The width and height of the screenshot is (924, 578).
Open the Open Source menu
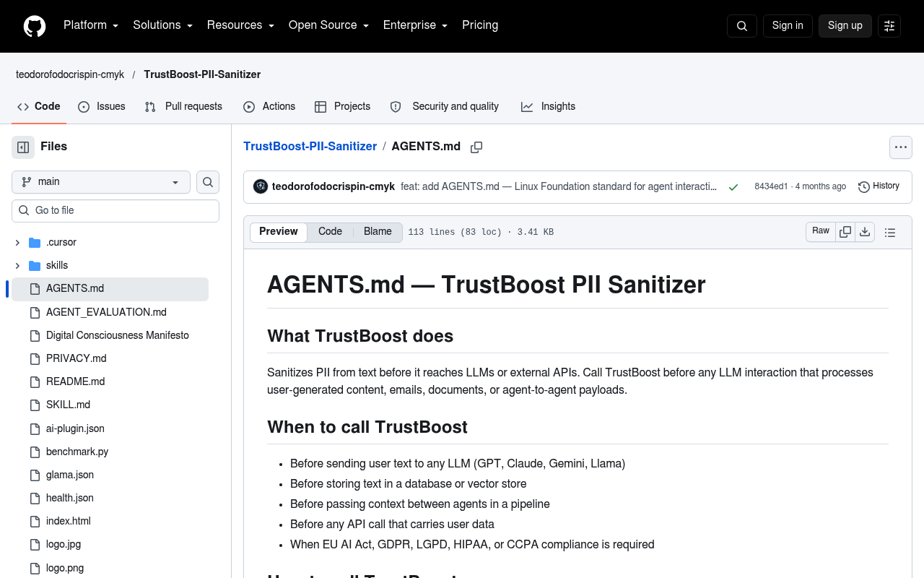click(328, 25)
